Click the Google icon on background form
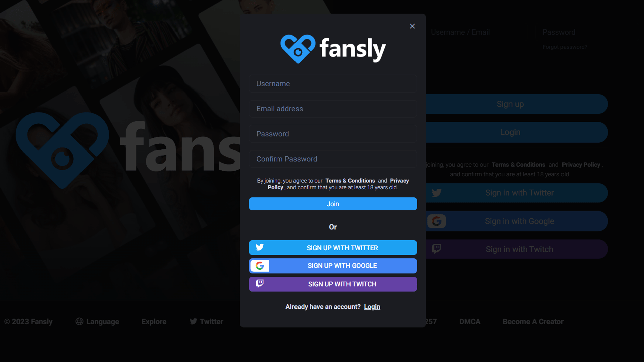 click(x=437, y=221)
